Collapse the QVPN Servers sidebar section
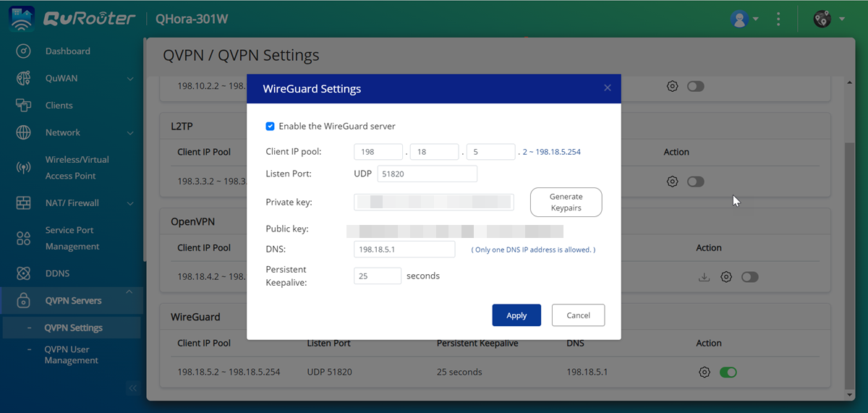 [129, 292]
